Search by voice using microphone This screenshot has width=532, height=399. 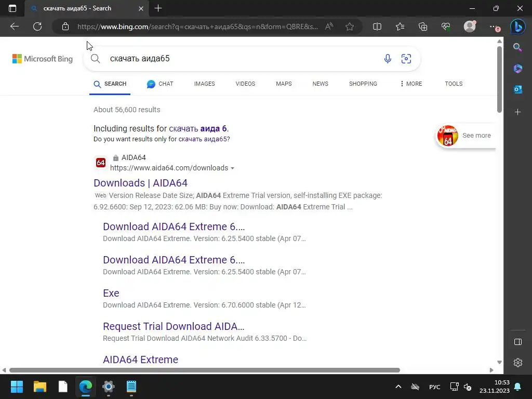pyautogui.click(x=388, y=59)
